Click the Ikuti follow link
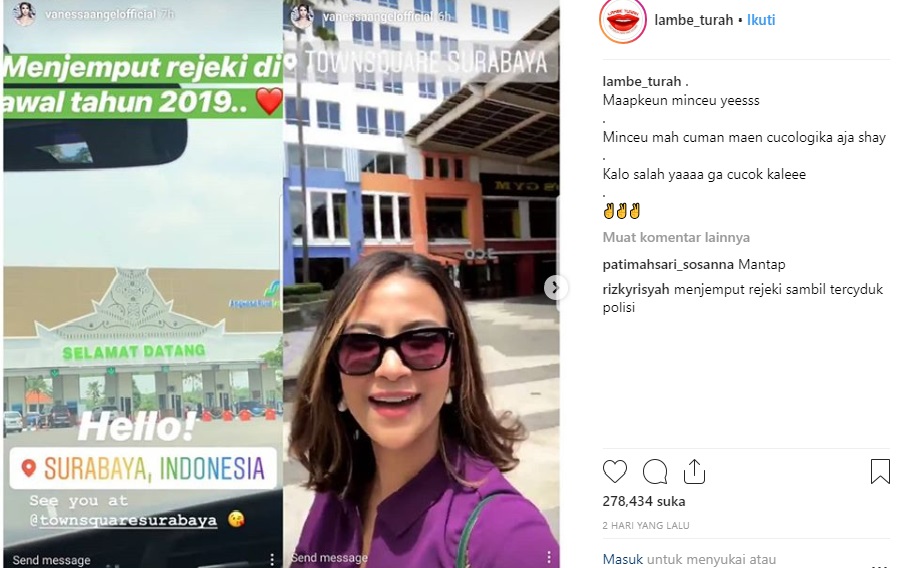Screen dimensions: 912x568 [761, 20]
